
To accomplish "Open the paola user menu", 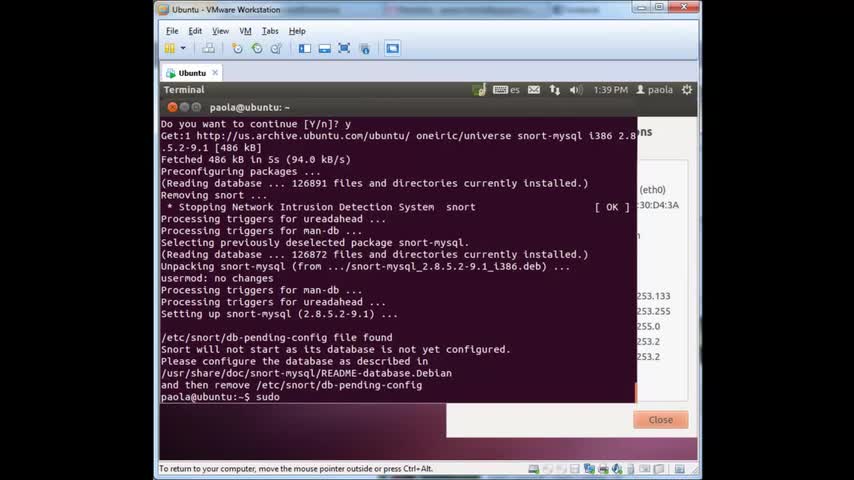I will [654, 90].
